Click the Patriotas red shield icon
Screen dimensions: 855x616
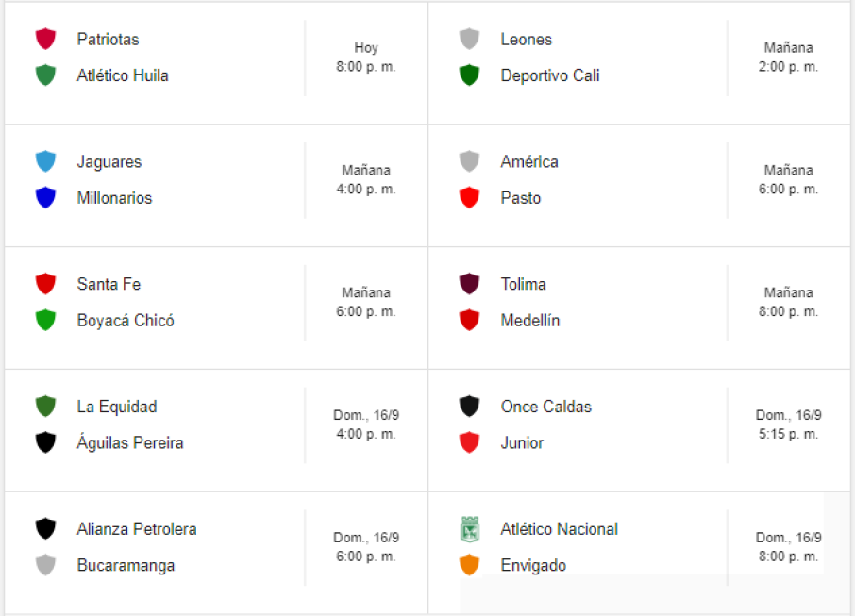click(45, 39)
